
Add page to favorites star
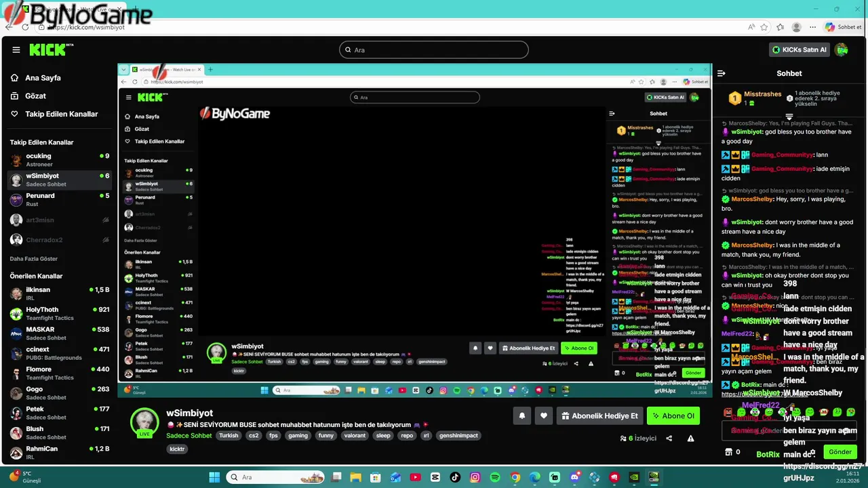(764, 27)
